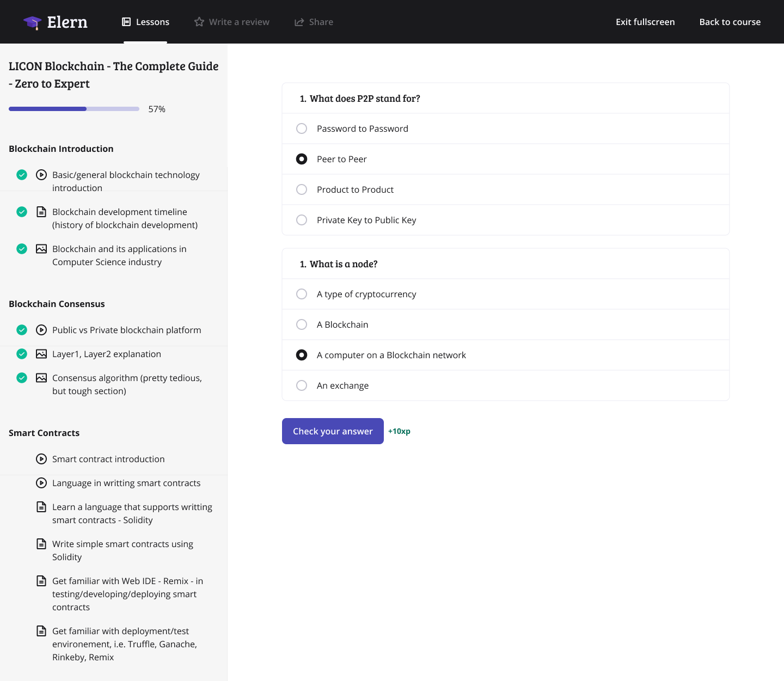Open the Lessons tab

click(145, 22)
